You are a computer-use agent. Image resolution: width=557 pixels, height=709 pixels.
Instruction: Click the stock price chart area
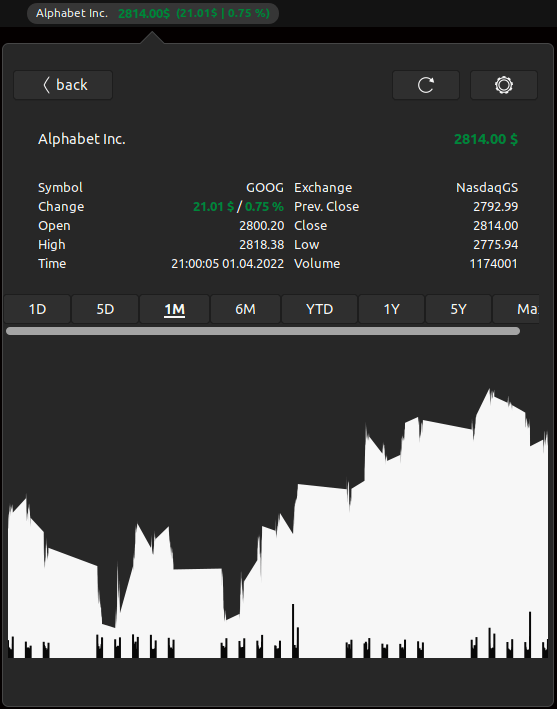point(278,523)
